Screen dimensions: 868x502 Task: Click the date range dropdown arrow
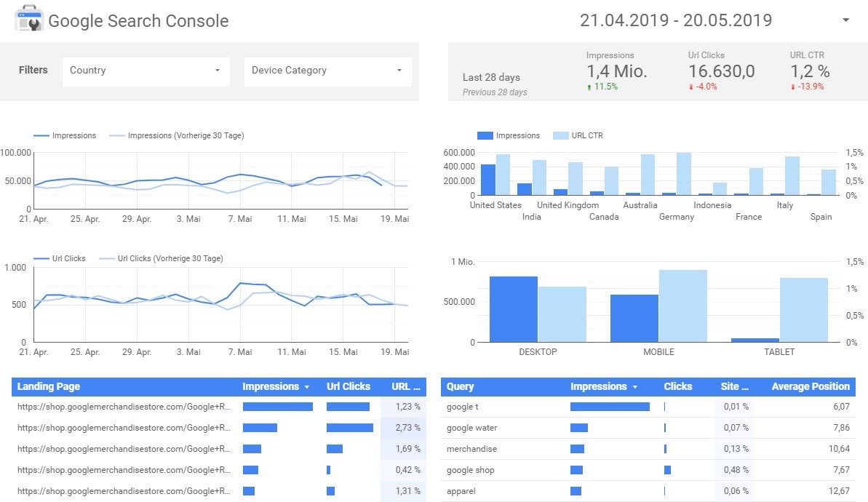(845, 20)
